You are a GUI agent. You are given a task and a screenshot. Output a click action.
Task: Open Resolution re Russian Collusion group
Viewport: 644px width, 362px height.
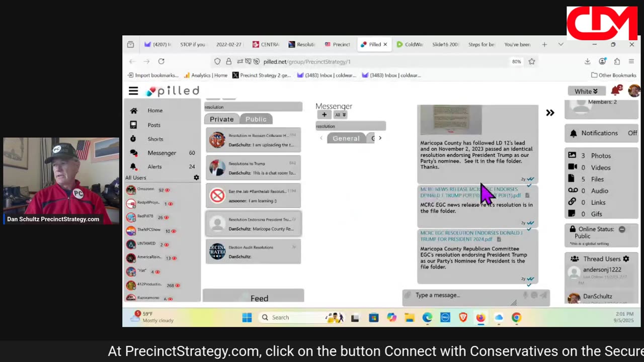(x=253, y=140)
